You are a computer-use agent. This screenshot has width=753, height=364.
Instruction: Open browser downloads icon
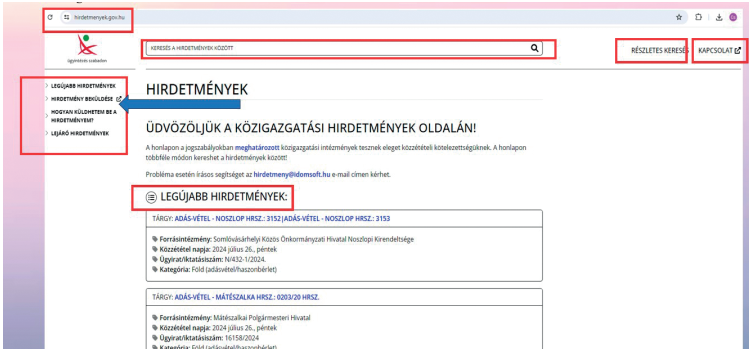(x=719, y=17)
